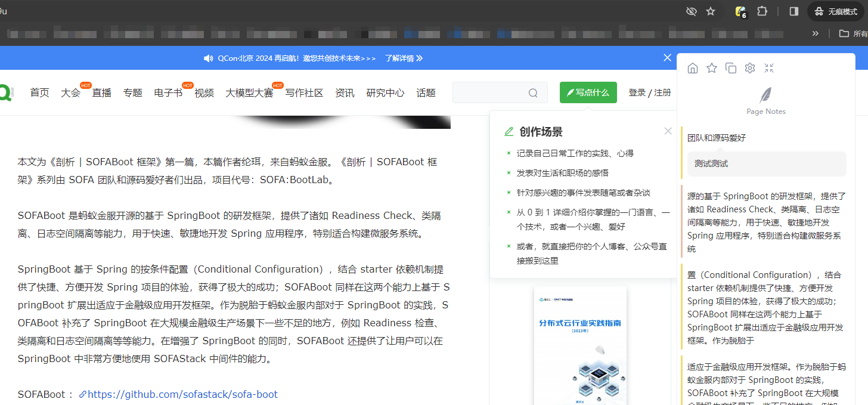
Task: Click 话题 in the navigation
Action: [426, 92]
